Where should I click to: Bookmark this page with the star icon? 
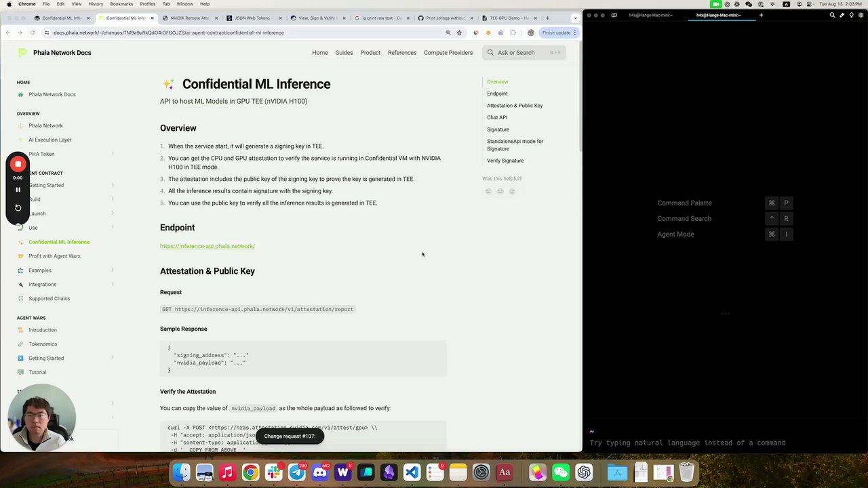[x=459, y=33]
